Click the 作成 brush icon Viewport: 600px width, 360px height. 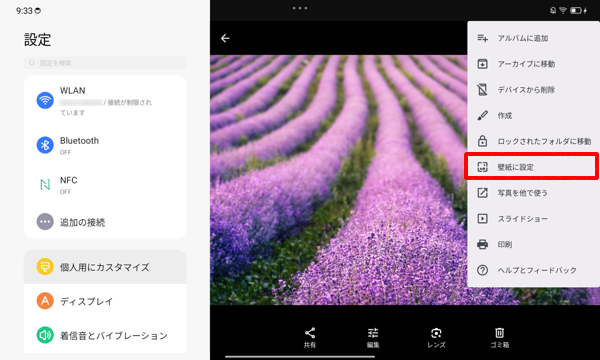(x=483, y=116)
